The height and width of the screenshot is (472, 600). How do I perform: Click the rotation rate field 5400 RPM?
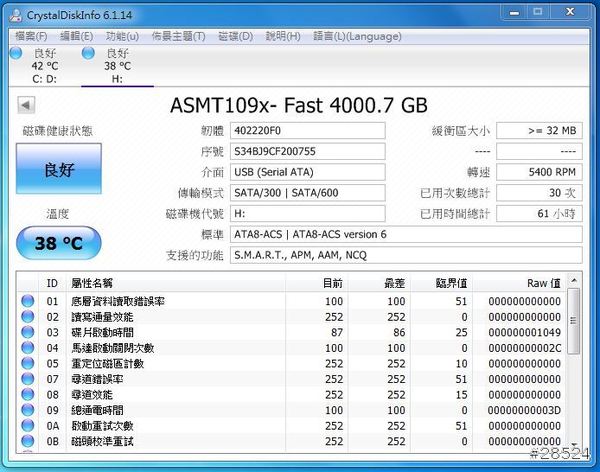539,172
